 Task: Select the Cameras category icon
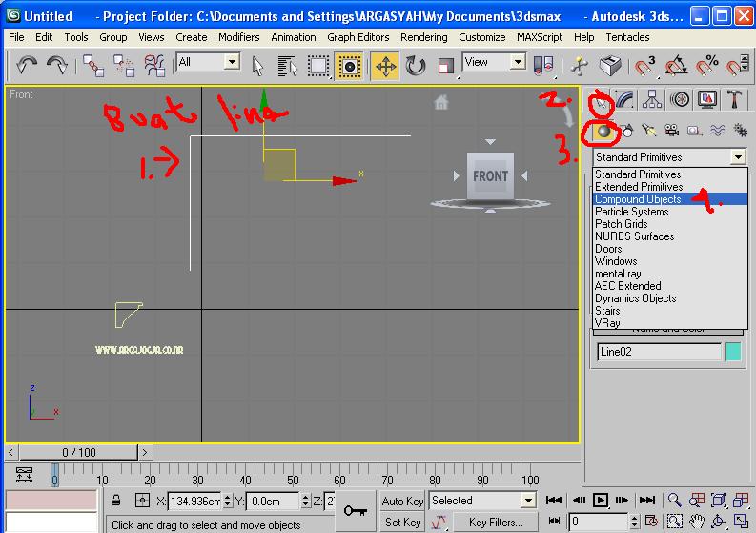tap(671, 131)
